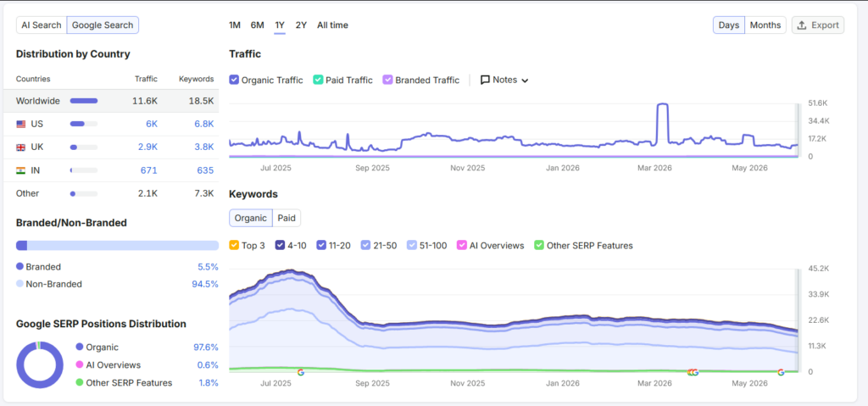Click the Traffic column header
Image resolution: width=868 pixels, height=406 pixels.
click(x=146, y=79)
